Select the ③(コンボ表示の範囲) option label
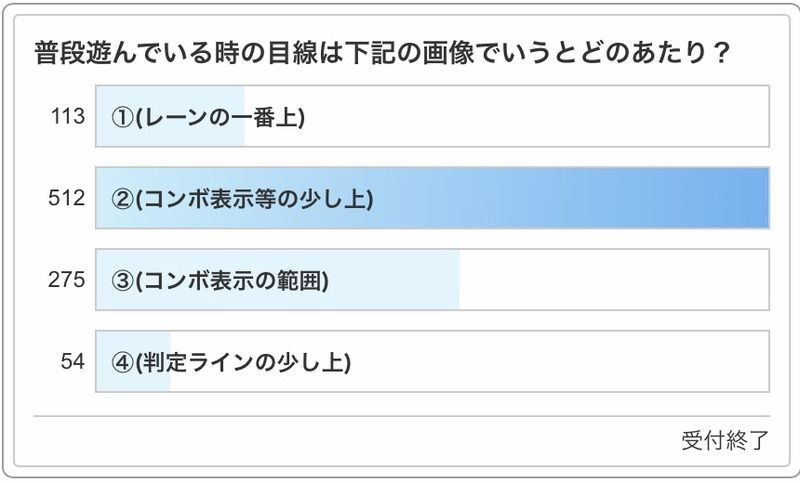This screenshot has width=800, height=483. pos(220,281)
